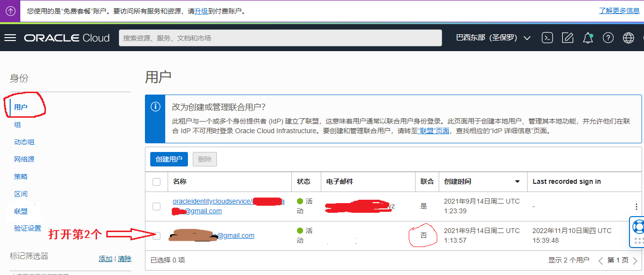Follow the 升级 link in the banner
The width and height of the screenshot is (644, 275).
click(x=201, y=11)
